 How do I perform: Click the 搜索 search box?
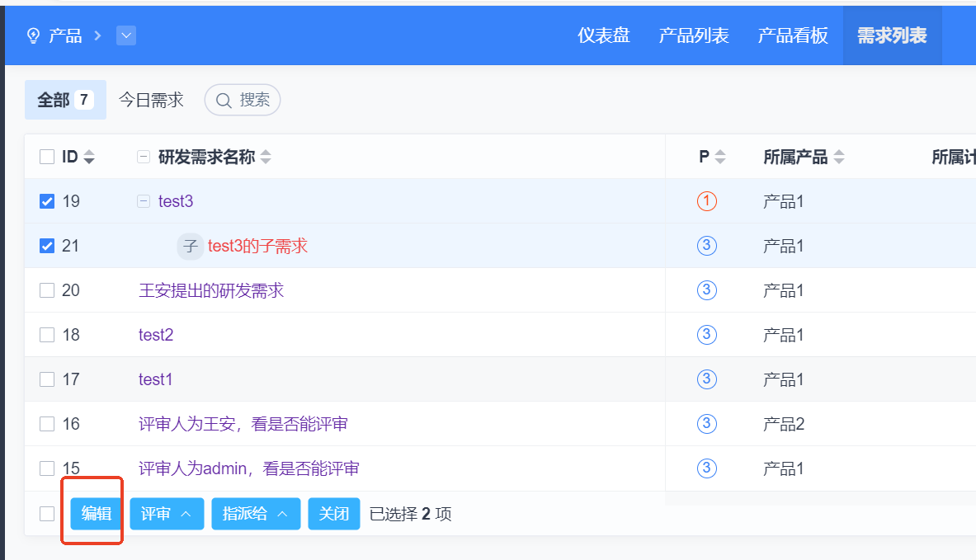coord(243,100)
